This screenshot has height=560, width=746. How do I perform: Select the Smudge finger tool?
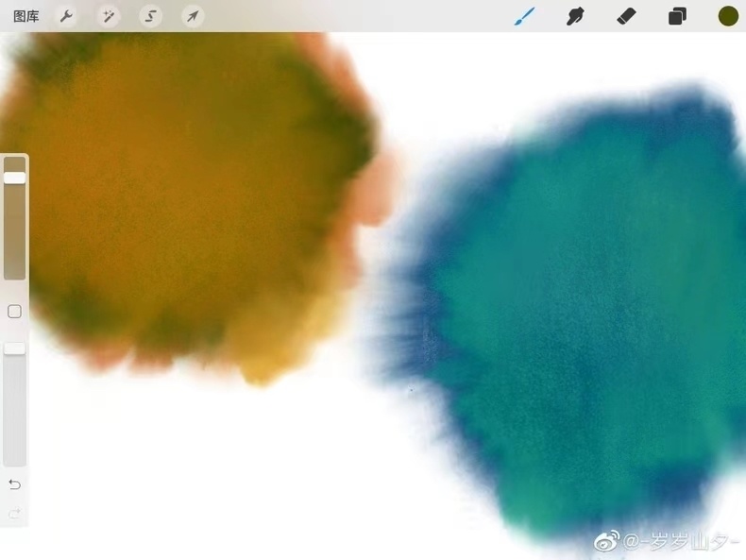pyautogui.click(x=575, y=17)
